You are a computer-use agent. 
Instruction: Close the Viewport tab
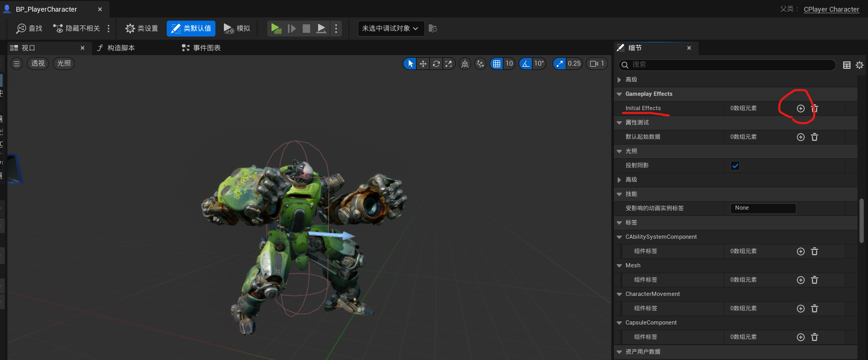tap(83, 48)
